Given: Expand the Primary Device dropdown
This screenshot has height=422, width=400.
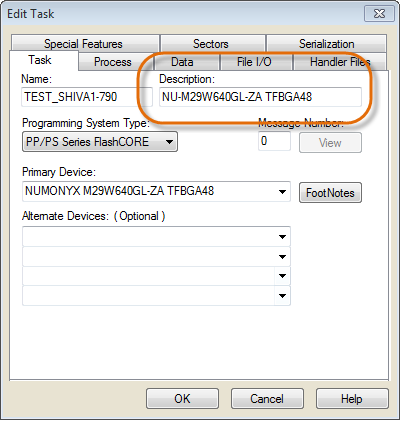Looking at the screenshot, I should click(x=282, y=192).
